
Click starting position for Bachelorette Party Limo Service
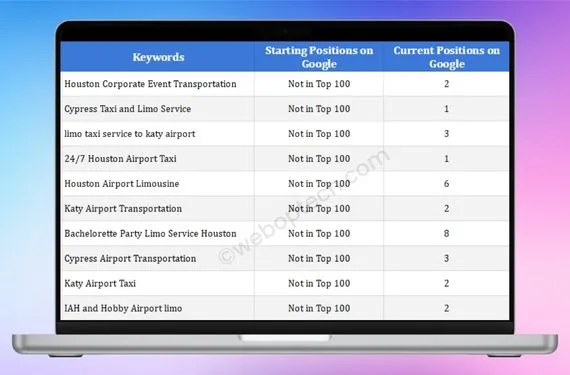point(319,234)
